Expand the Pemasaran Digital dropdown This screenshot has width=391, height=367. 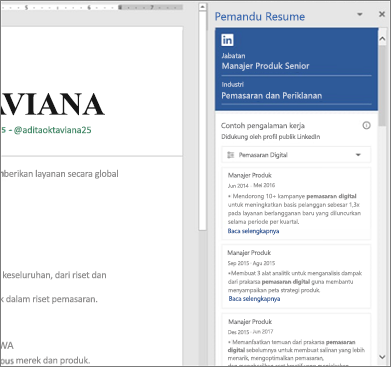tap(358, 155)
